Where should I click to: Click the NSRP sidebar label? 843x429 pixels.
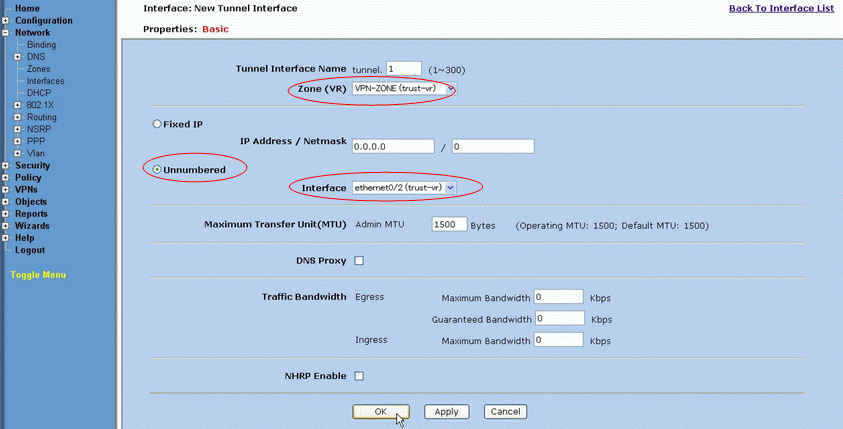click(x=39, y=129)
